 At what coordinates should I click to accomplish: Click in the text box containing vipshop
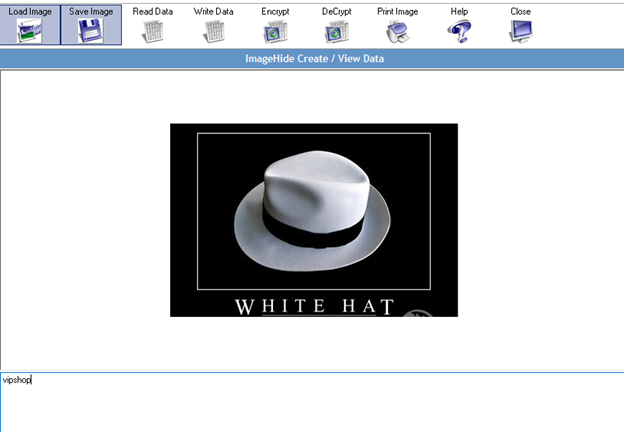(x=312, y=402)
